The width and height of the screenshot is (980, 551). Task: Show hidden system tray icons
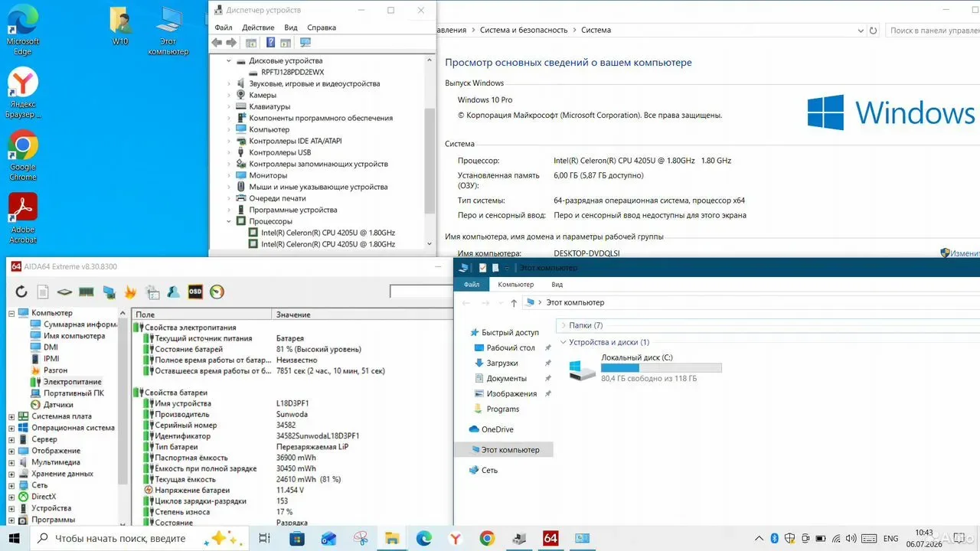point(759,538)
